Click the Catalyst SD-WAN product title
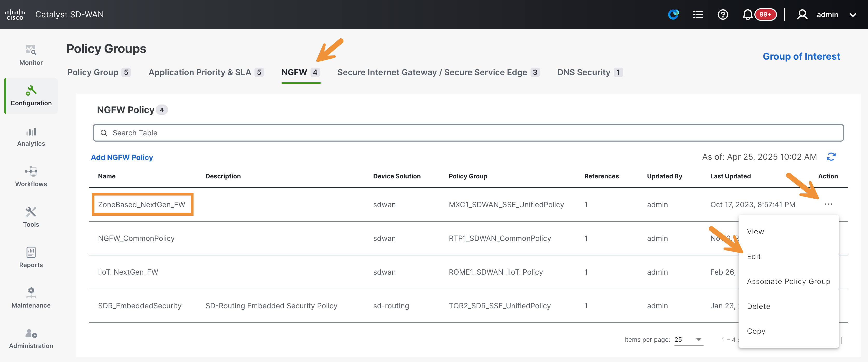 (70, 15)
